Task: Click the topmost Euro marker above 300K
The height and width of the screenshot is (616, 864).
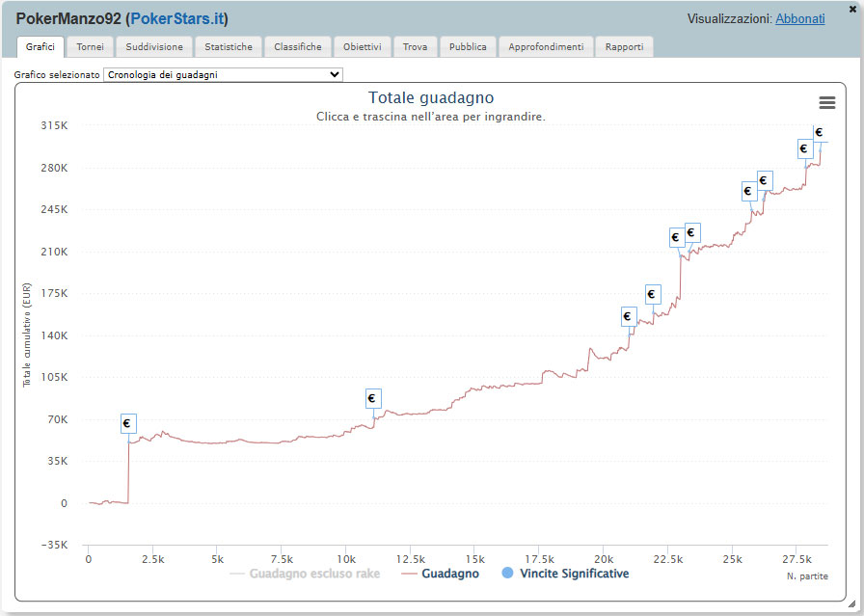Action: tap(820, 132)
